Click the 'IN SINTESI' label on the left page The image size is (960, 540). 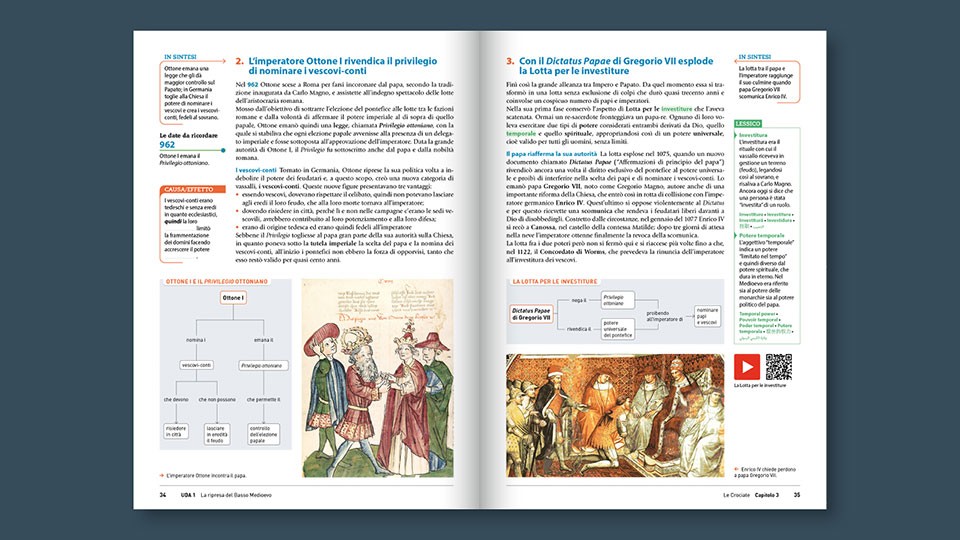(180, 57)
